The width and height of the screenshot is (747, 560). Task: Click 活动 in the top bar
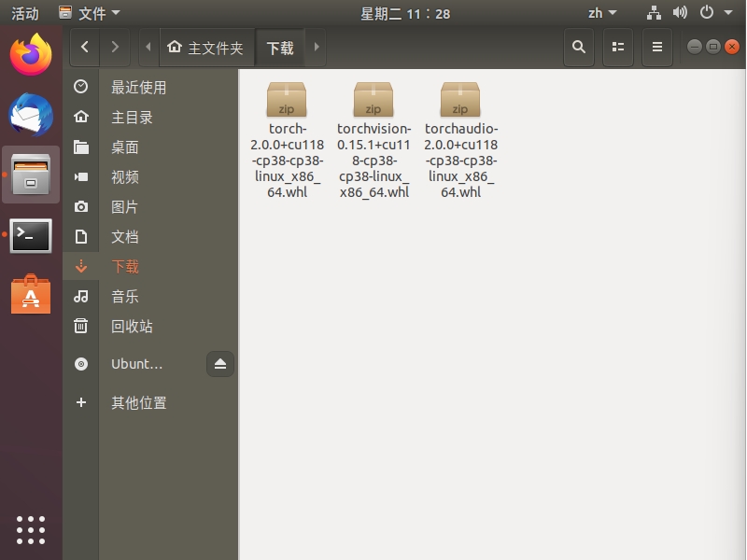pyautogui.click(x=23, y=13)
